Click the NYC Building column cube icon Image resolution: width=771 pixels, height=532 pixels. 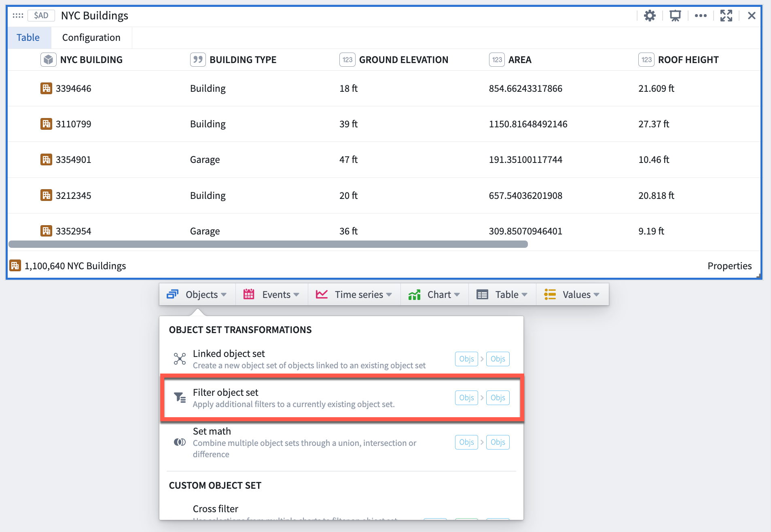49,60
